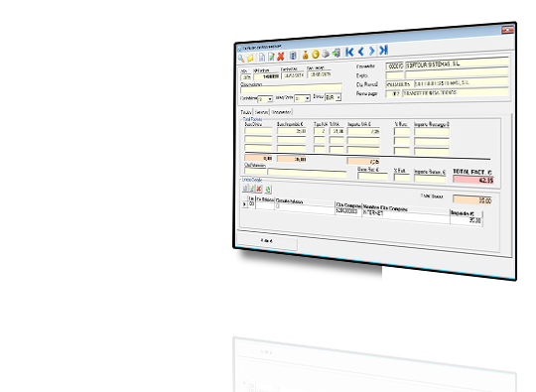Create a new invoice with blank page icon
536x392 pixels.
pyautogui.click(x=261, y=58)
